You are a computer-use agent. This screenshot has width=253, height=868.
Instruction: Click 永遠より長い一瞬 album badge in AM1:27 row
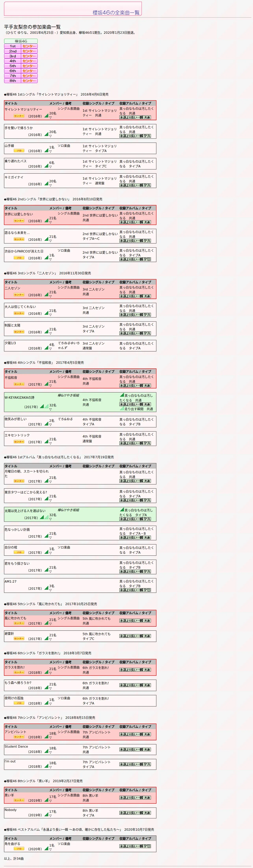pyautogui.click(x=135, y=590)
